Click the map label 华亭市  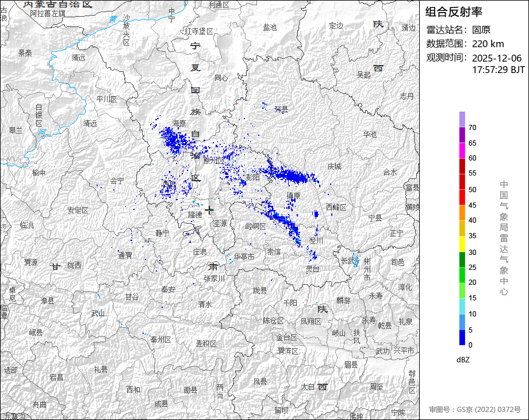click(x=244, y=257)
